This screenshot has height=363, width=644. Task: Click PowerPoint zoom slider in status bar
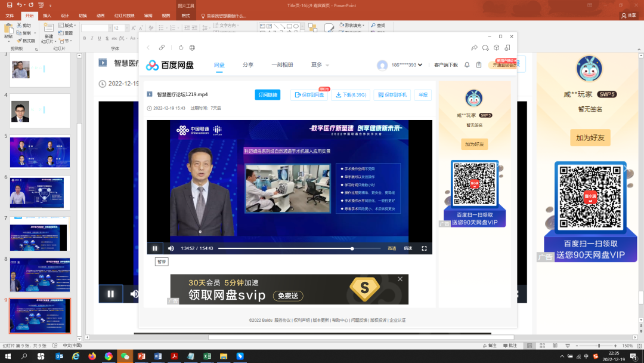596,346
